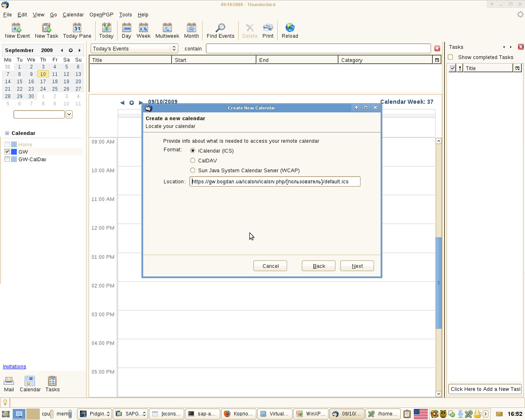
Task: Open the Help menu
Action: 143,15
